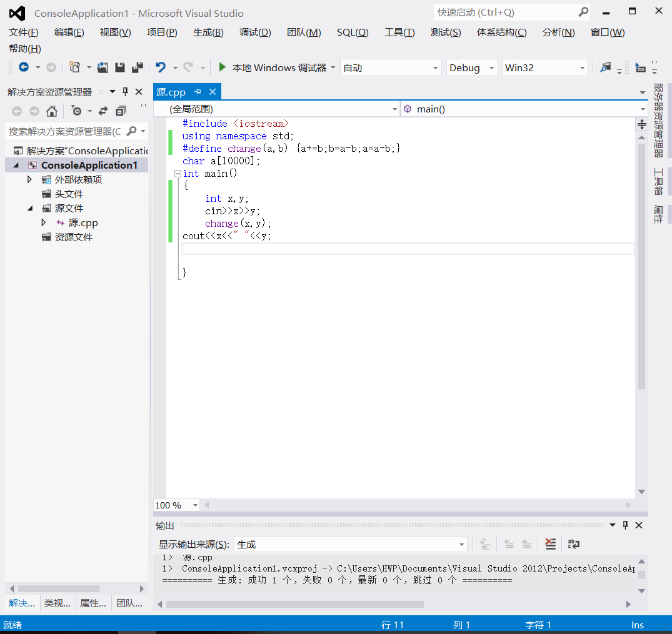Click the Solution Explorer Home icon
The width and height of the screenshot is (672, 634).
click(x=52, y=111)
